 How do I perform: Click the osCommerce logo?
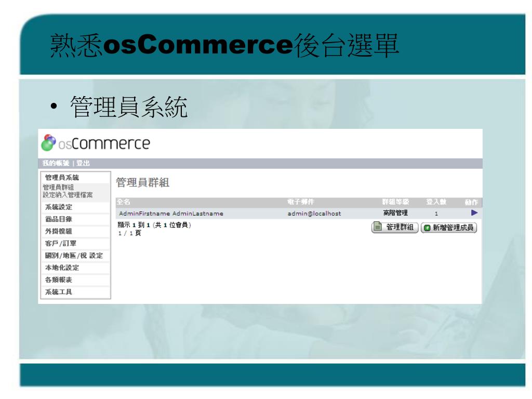click(x=96, y=143)
